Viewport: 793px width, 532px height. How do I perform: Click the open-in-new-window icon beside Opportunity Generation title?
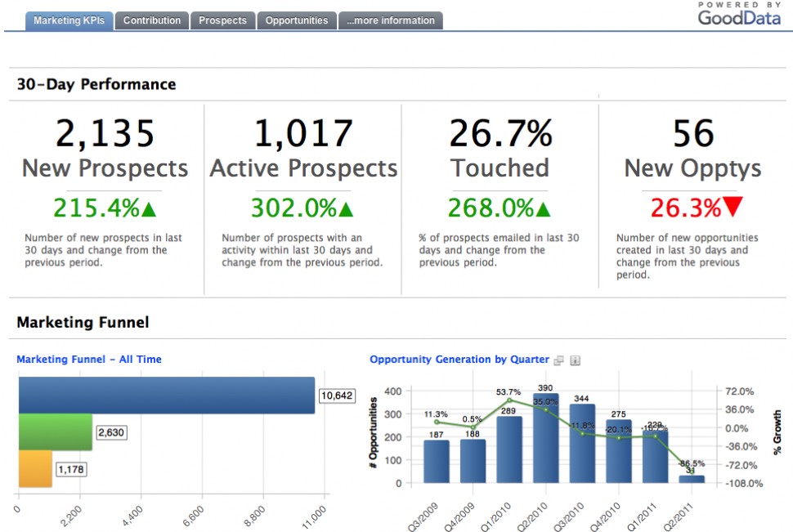[559, 360]
